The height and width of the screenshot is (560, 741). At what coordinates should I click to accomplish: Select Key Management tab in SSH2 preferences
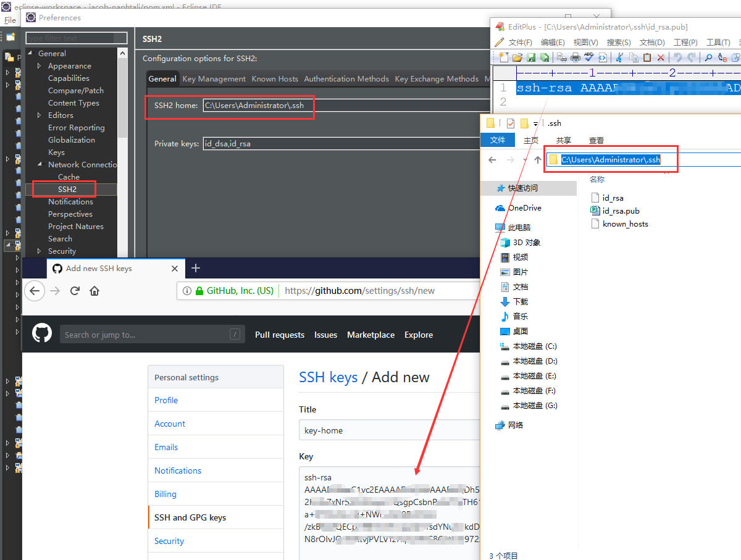214,79
